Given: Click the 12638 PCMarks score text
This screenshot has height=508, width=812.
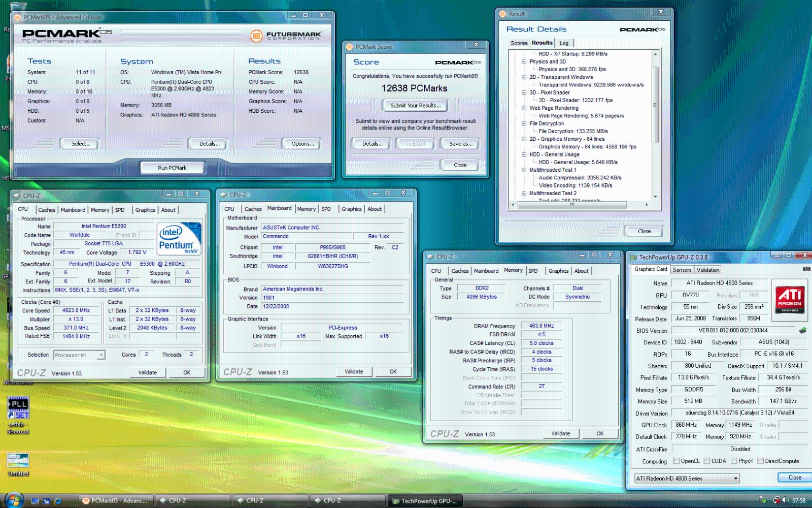Looking at the screenshot, I should (415, 88).
